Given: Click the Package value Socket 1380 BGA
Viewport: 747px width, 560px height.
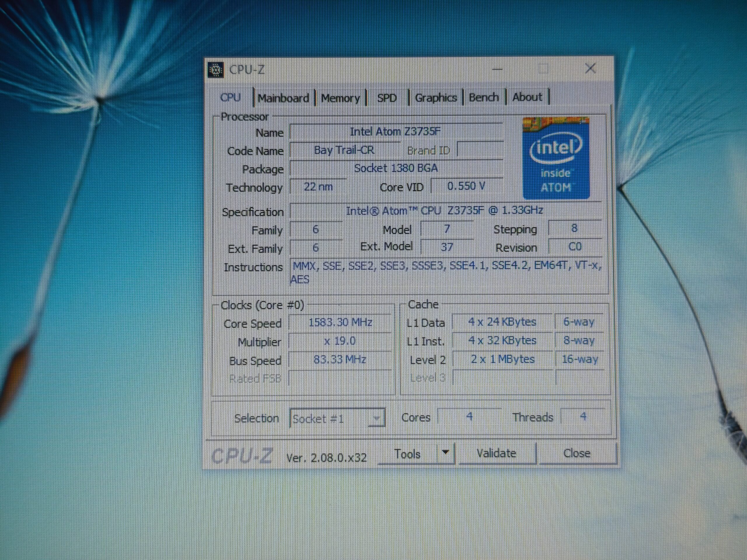Looking at the screenshot, I should [x=396, y=168].
